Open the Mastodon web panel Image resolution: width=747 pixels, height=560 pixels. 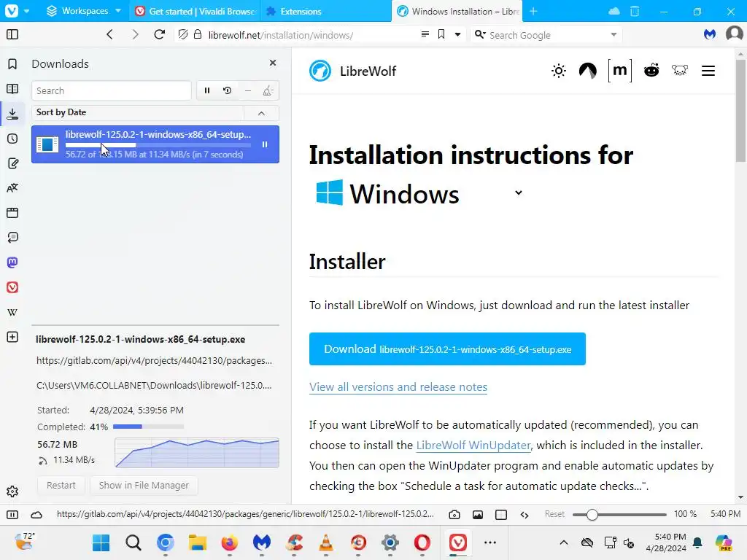click(x=12, y=262)
